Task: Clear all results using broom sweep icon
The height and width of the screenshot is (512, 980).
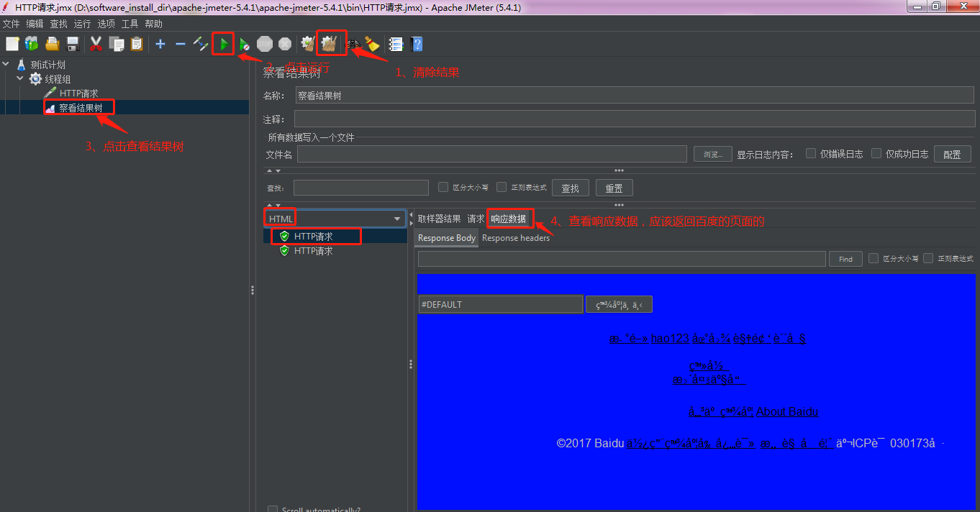Action: (331, 43)
